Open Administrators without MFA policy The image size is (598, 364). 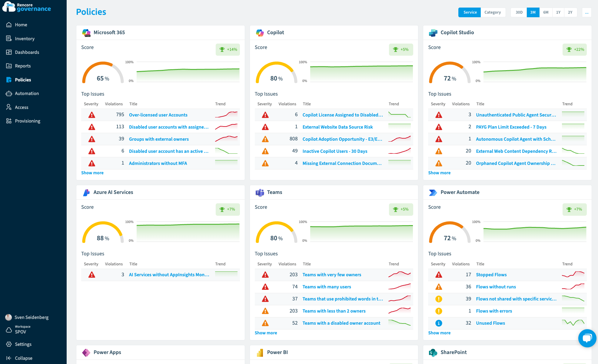point(158,163)
